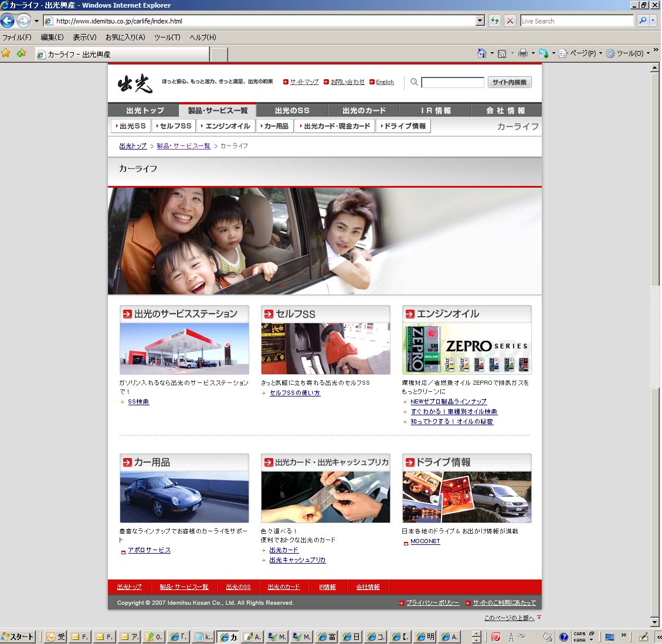Click the CAPS KANA language bar indicator
Image resolution: width=662 pixels, height=644 pixels.
click(x=579, y=636)
